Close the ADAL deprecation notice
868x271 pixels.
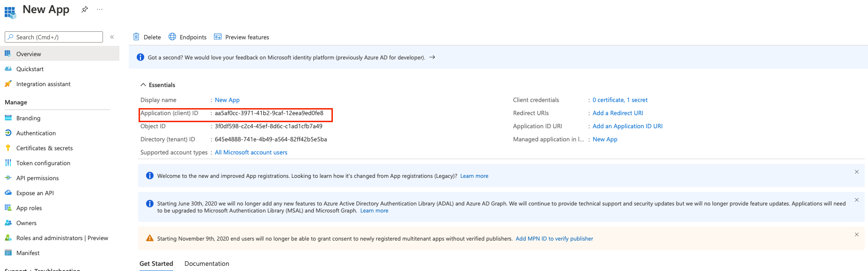tap(856, 200)
